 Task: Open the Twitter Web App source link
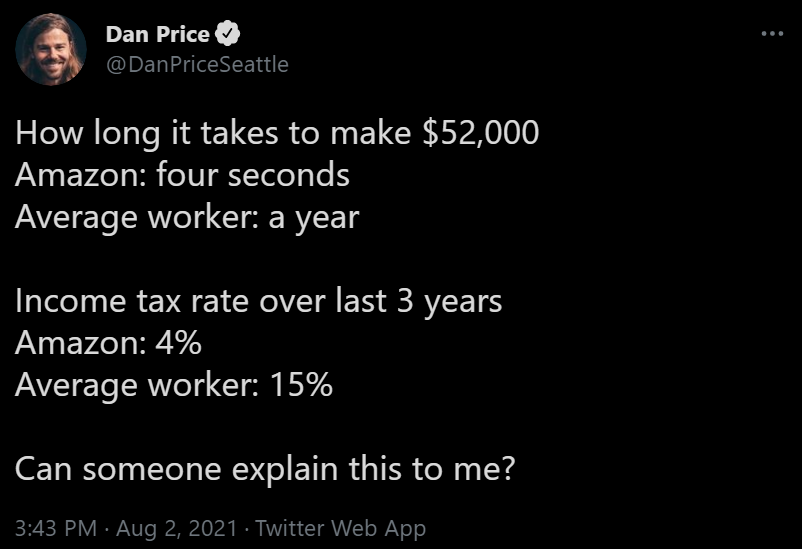click(x=340, y=528)
